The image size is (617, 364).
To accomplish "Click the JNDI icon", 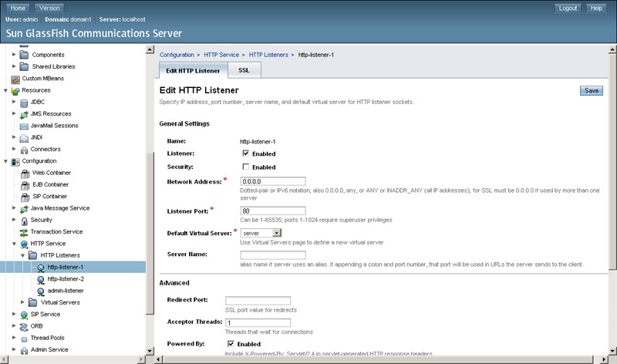I will click(24, 138).
